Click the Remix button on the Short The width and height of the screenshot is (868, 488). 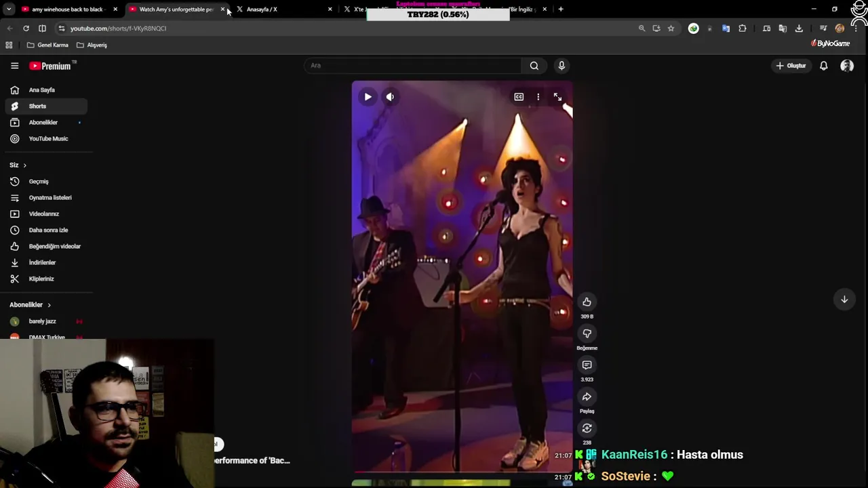pyautogui.click(x=587, y=428)
